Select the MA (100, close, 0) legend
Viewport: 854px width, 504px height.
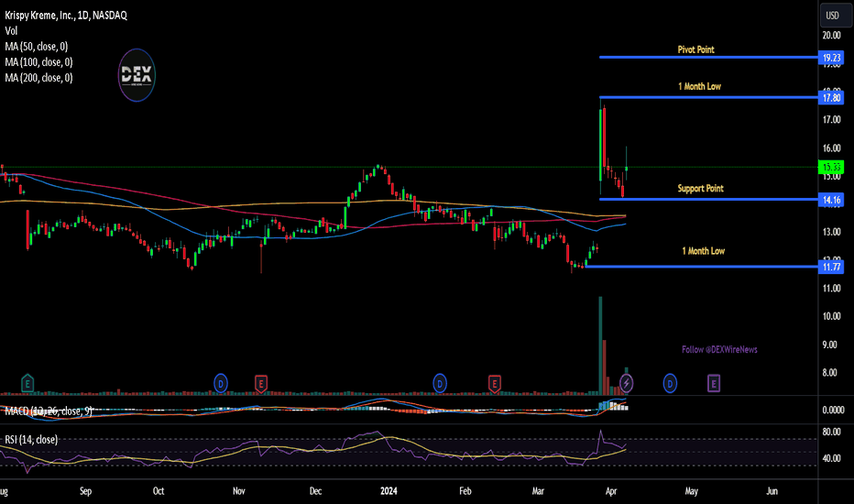[38, 62]
